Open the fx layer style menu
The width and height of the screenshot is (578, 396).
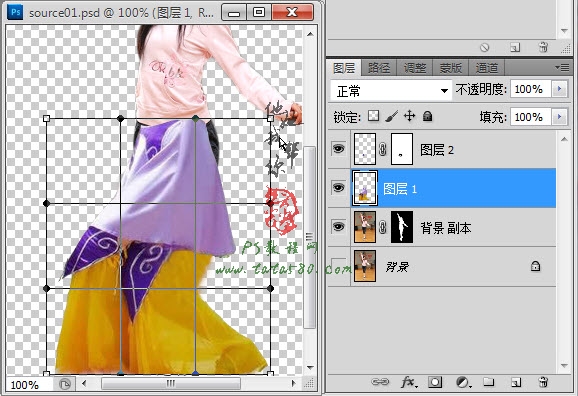[x=409, y=382]
